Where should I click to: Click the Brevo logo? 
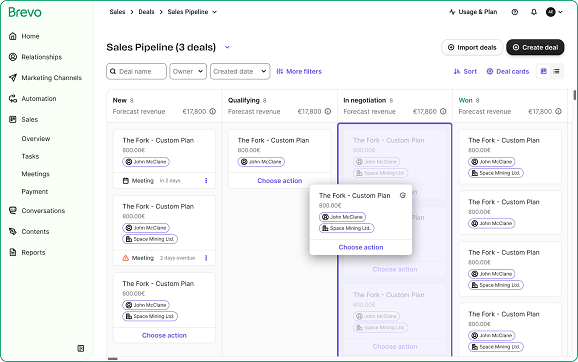[25, 12]
